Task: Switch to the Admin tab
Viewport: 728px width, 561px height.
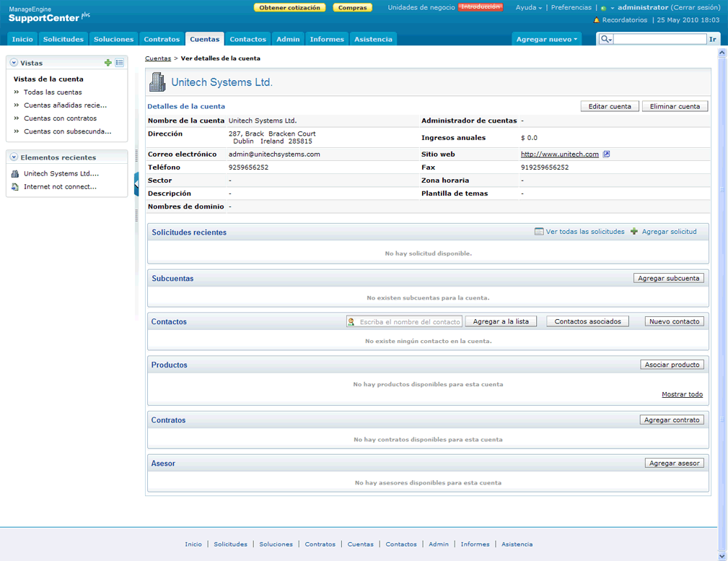Action: [x=288, y=39]
